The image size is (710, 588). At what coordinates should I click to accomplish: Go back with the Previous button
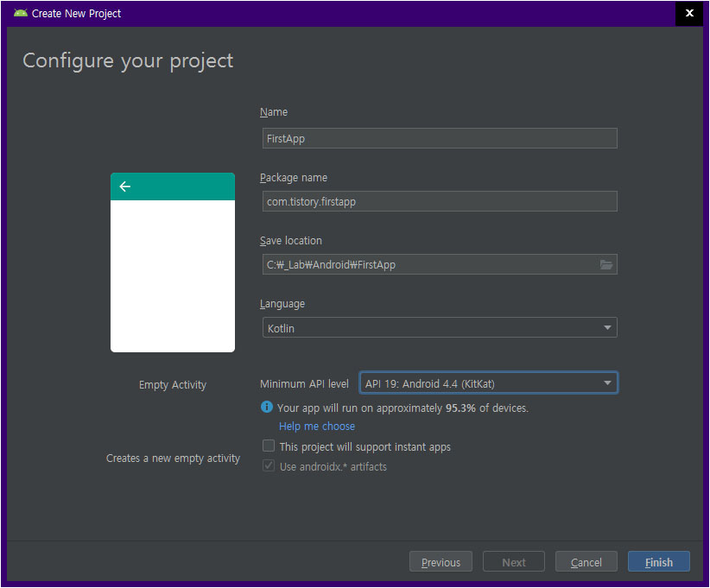441,562
